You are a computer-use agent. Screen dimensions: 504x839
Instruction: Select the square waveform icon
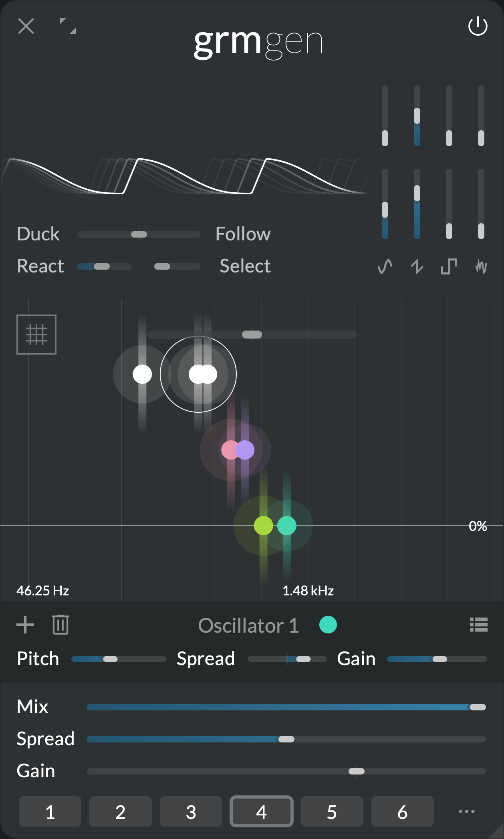(x=449, y=266)
